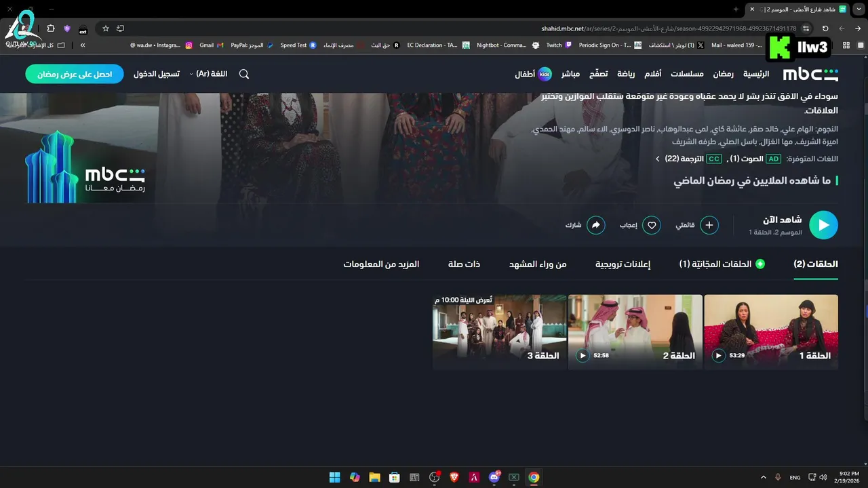
Task: Open the PayPal bookmark
Action: tap(252, 45)
